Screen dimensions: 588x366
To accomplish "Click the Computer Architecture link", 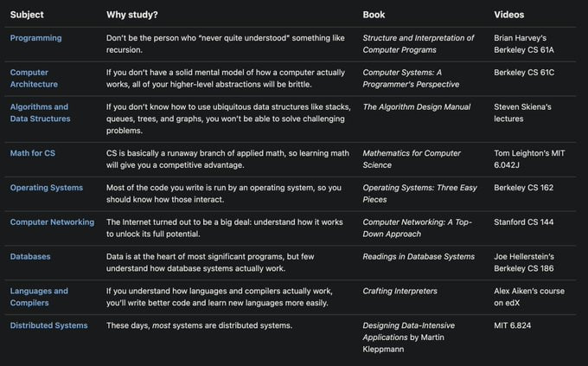I will 34,79.
